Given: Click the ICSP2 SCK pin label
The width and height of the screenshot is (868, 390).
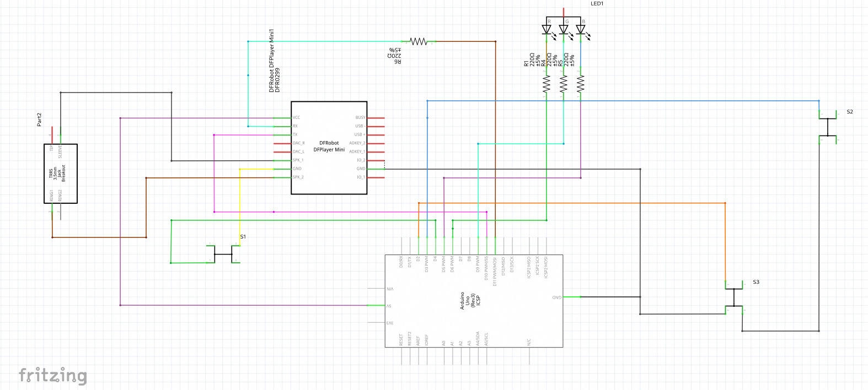Looking at the screenshot, I should 538,267.
